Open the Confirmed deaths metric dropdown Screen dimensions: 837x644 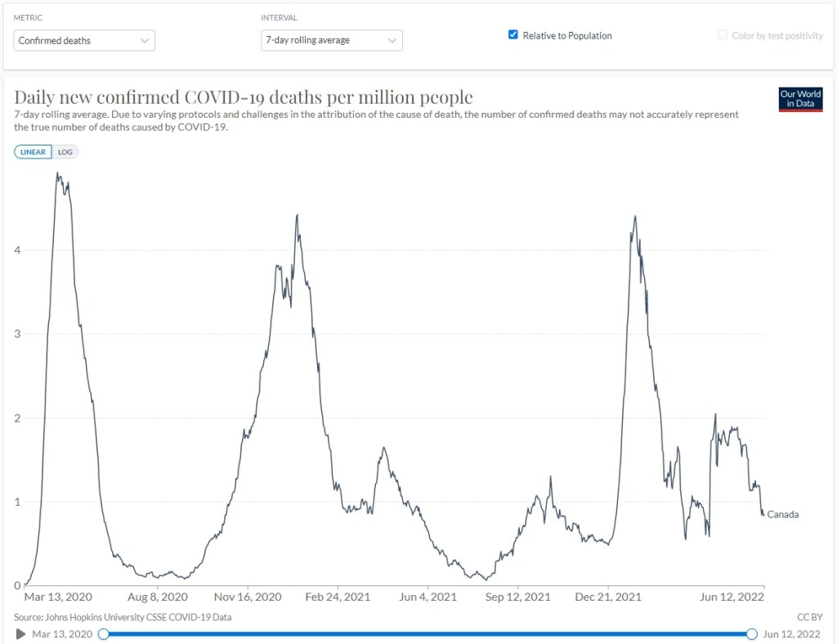(84, 41)
